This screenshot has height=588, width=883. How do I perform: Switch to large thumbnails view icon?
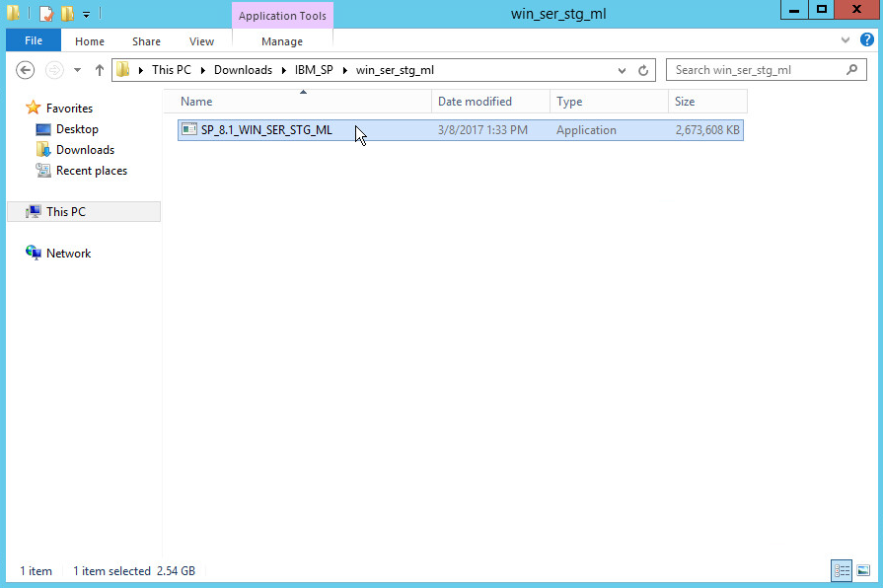pyautogui.click(x=863, y=570)
